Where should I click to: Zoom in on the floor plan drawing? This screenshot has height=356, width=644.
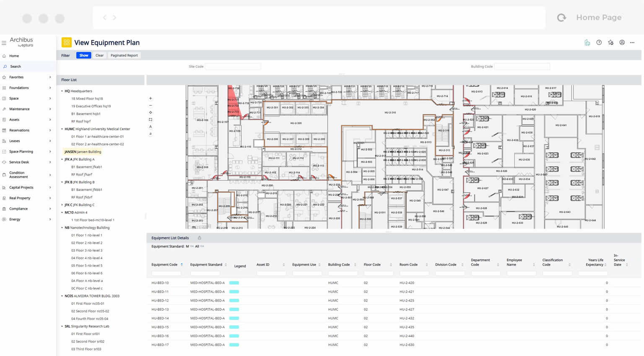coord(151,98)
